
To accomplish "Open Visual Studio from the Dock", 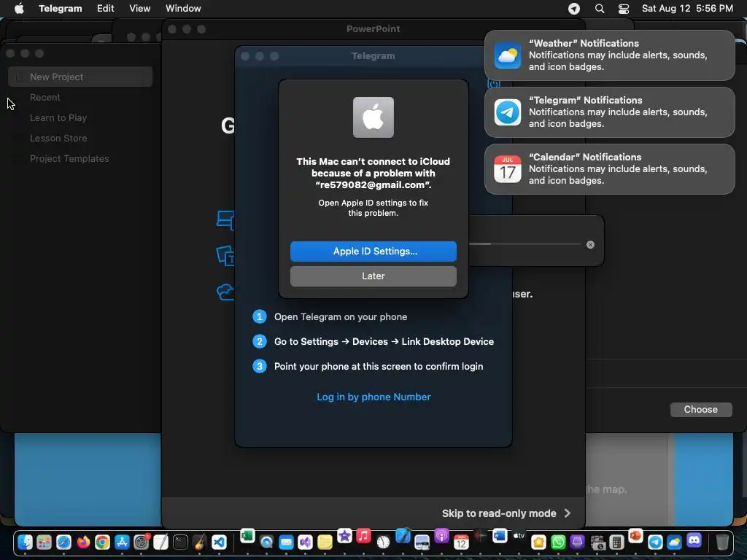I will click(x=306, y=542).
